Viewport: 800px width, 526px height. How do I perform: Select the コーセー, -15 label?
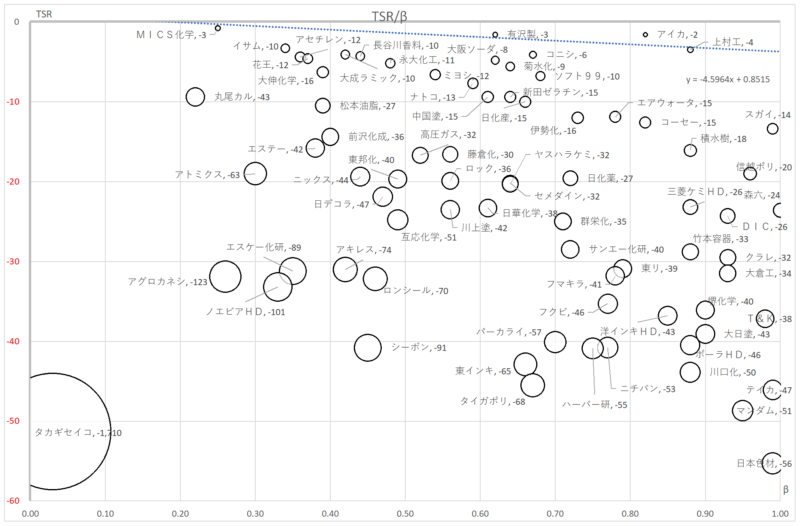[x=688, y=123]
